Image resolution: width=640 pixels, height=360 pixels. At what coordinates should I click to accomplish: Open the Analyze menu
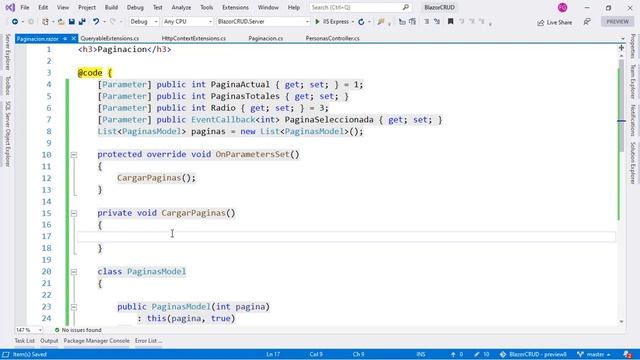[181, 7]
